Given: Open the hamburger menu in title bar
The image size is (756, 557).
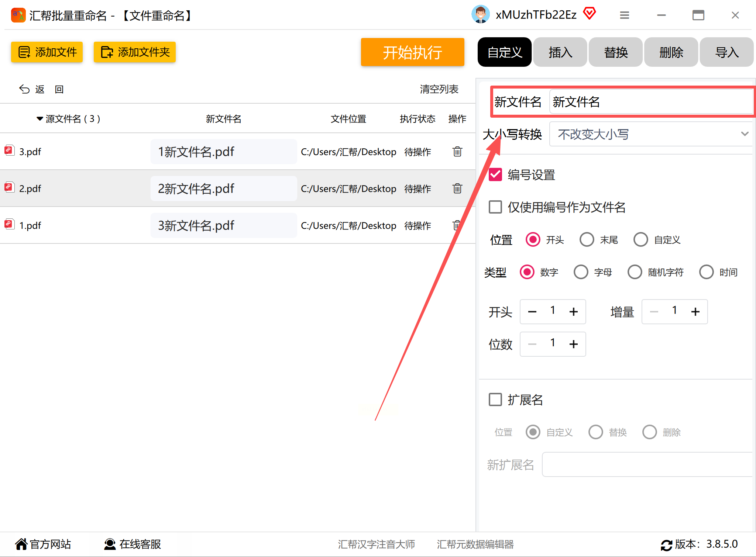Looking at the screenshot, I should 624,15.
